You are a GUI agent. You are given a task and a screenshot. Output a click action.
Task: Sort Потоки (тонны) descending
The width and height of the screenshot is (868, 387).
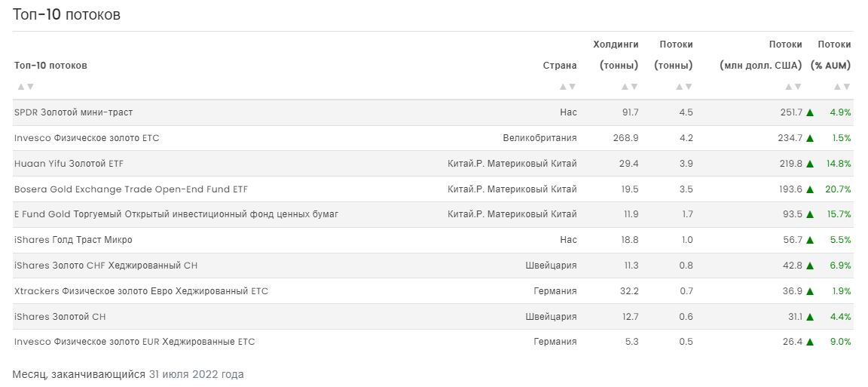tap(688, 87)
